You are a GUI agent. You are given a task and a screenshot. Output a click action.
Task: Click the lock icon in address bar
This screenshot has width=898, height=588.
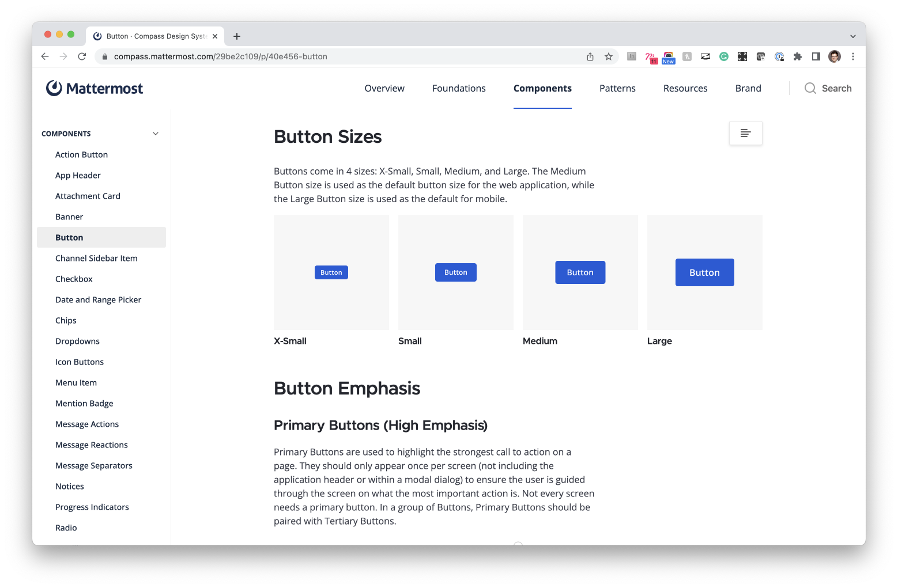(x=105, y=56)
